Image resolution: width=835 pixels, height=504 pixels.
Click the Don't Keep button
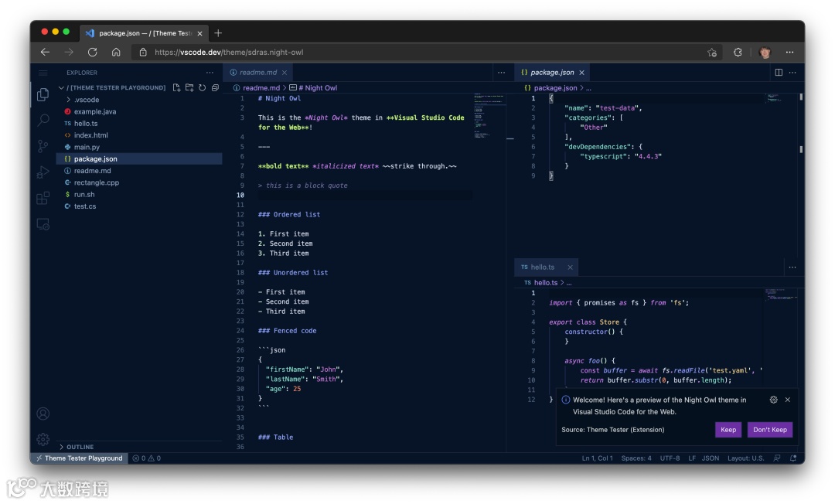[769, 430]
